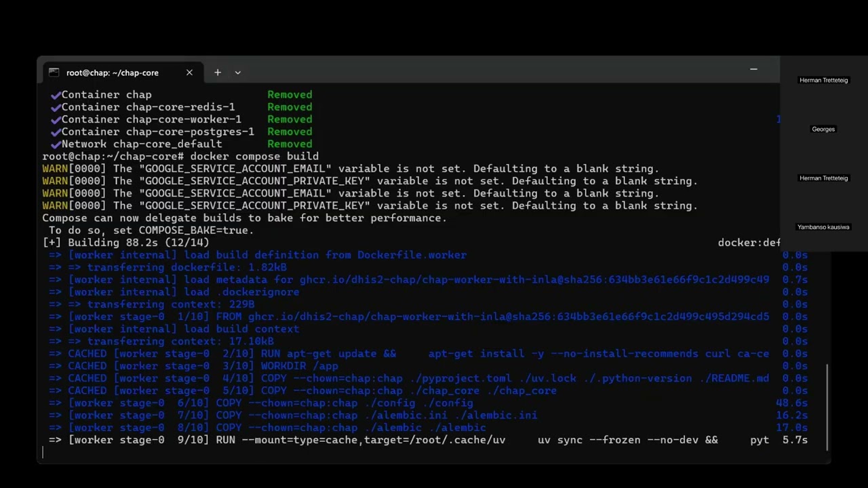
Task: Open the new tab profile dropdown arrow
Action: 238,73
